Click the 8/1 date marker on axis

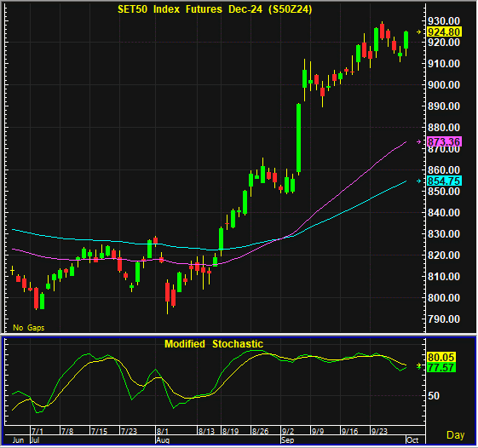point(163,431)
